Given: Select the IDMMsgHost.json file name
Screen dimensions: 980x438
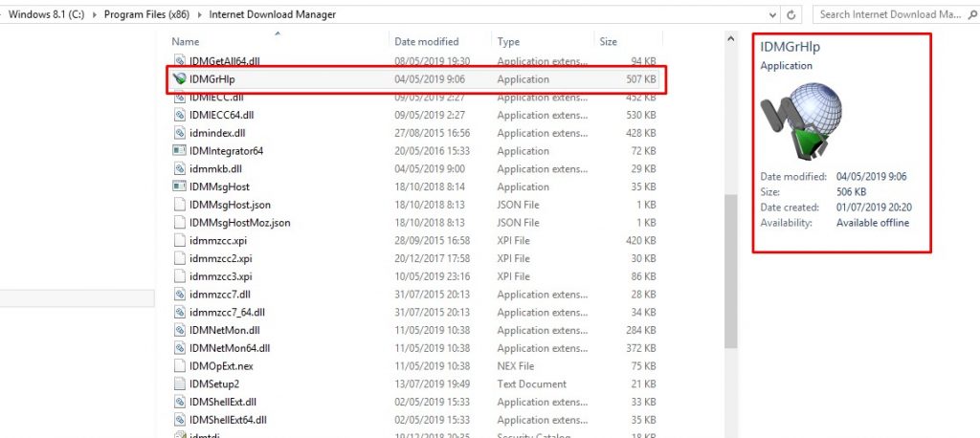Looking at the screenshot, I should click(230, 205).
